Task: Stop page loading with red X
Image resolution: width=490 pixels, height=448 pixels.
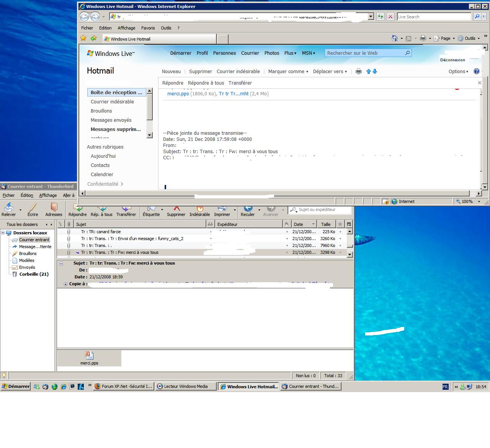Action: [390, 16]
